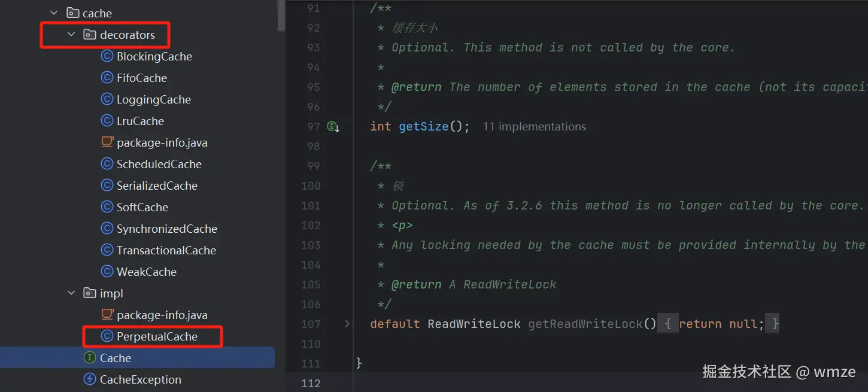Click the CacheException class icon
868x392 pixels.
tap(90, 379)
